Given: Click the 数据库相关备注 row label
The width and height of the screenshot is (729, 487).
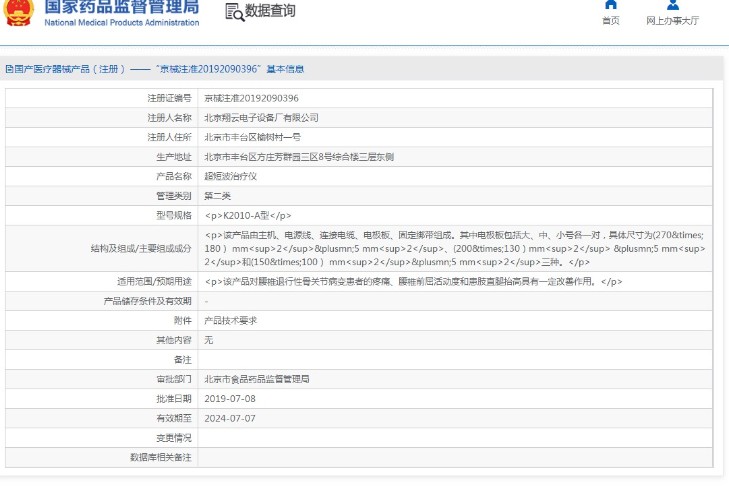Looking at the screenshot, I should click(x=160, y=457).
